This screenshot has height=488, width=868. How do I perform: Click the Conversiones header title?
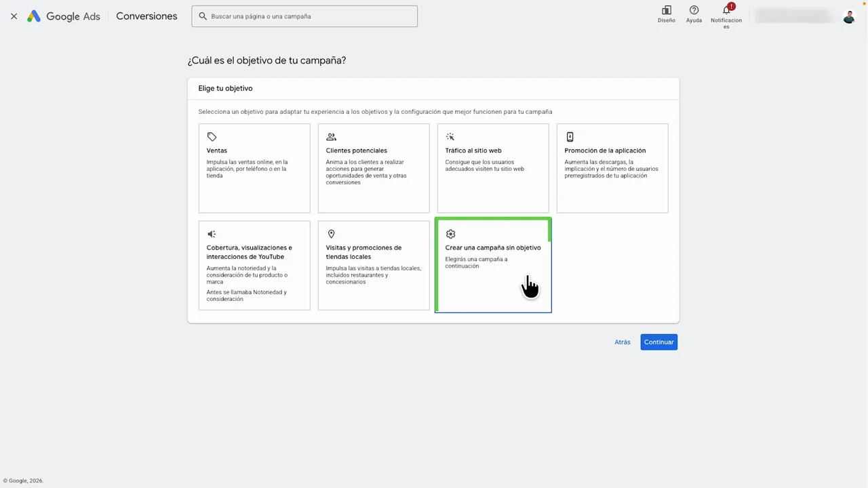146,16
